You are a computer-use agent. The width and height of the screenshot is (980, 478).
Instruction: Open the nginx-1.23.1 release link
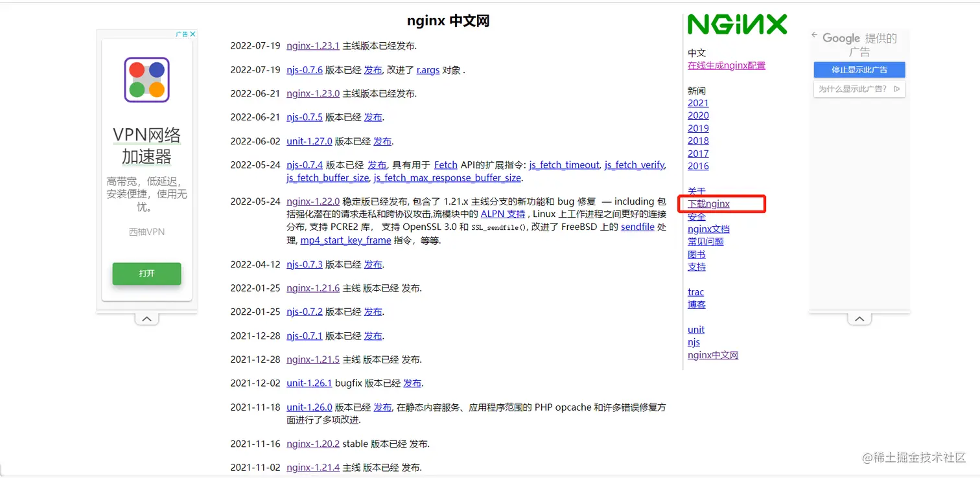313,46
